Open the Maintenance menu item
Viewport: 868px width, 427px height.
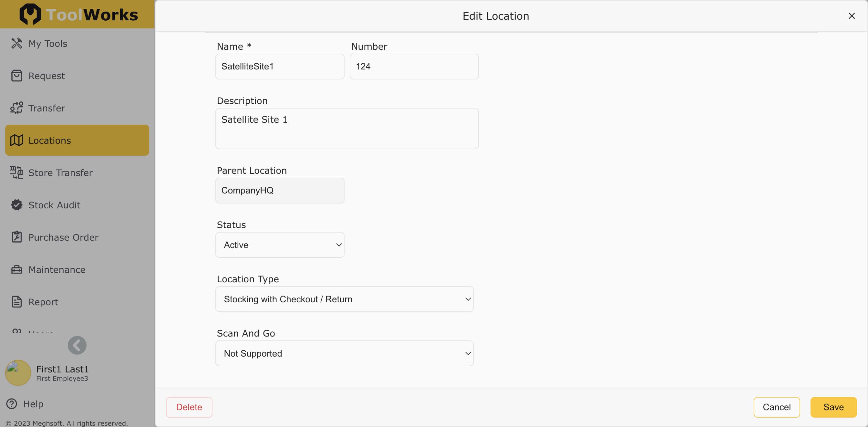tap(57, 270)
